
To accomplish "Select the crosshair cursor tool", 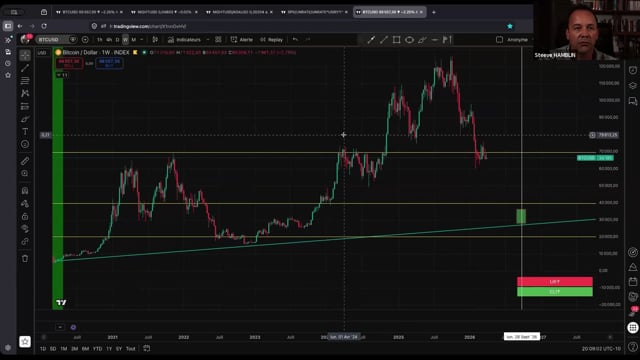I will tap(25, 55).
